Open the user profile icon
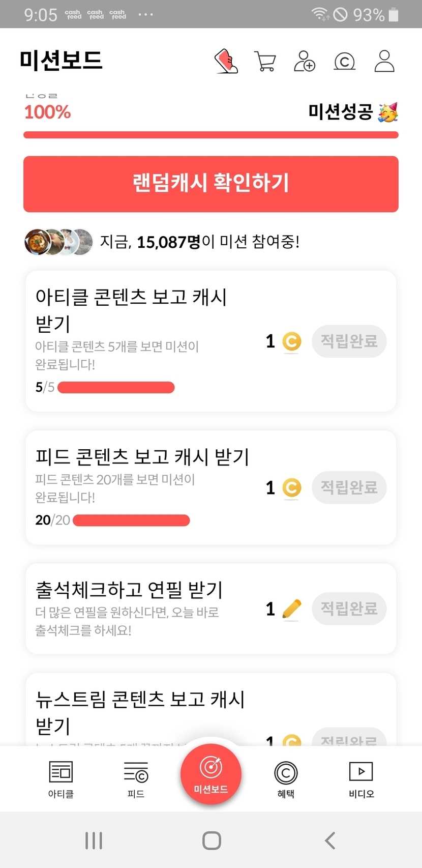 (x=384, y=61)
